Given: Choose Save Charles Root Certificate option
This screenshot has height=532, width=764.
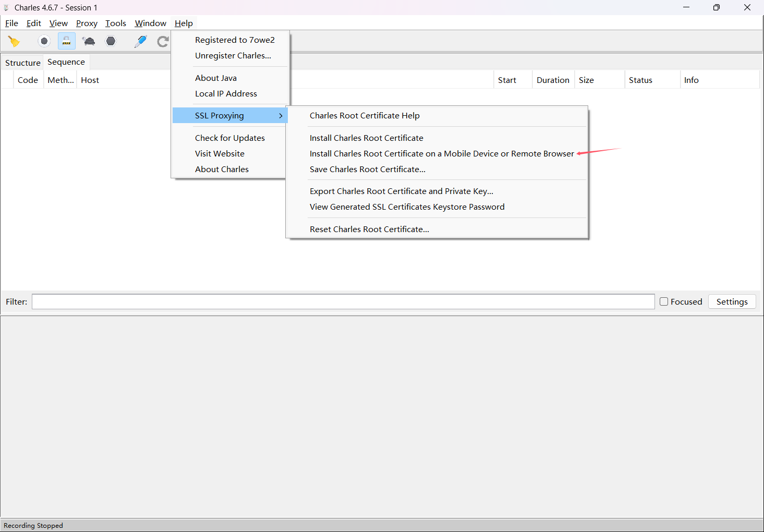Looking at the screenshot, I should pos(367,170).
